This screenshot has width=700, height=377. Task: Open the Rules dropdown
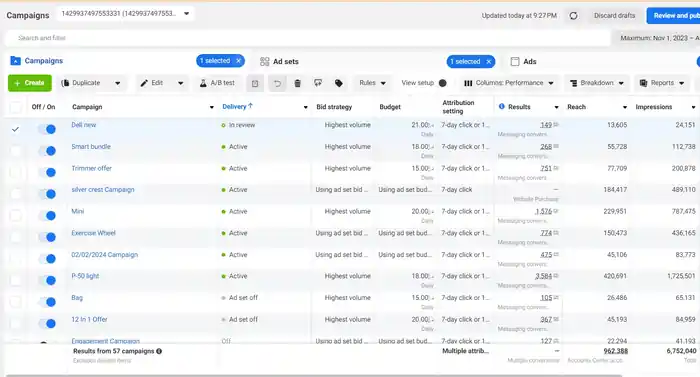372,83
